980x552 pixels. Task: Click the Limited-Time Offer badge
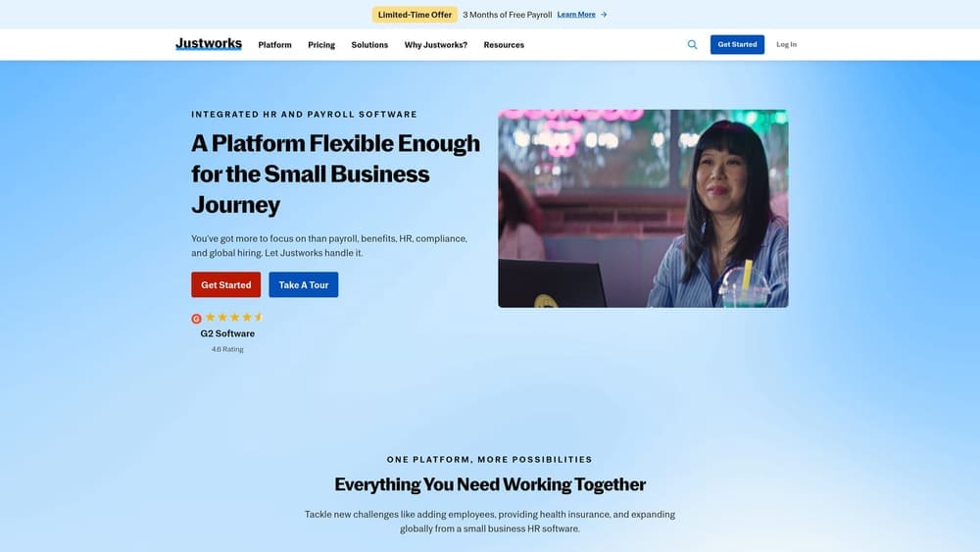click(415, 15)
